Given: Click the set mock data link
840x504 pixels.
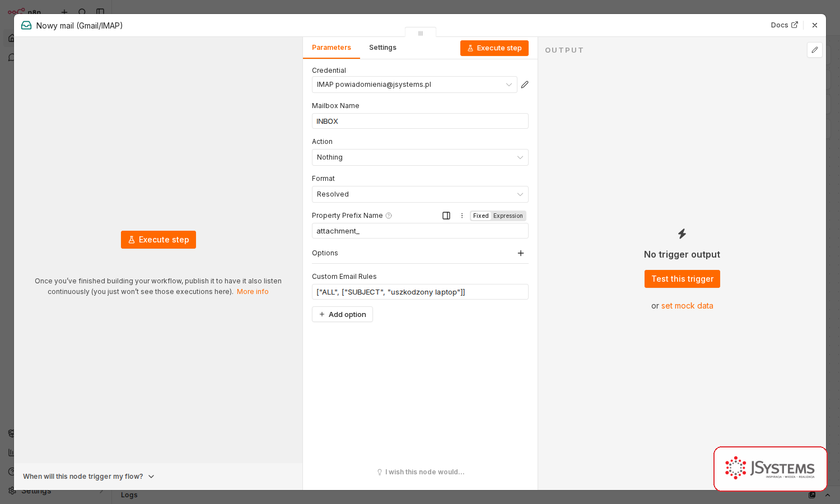Looking at the screenshot, I should [687, 306].
